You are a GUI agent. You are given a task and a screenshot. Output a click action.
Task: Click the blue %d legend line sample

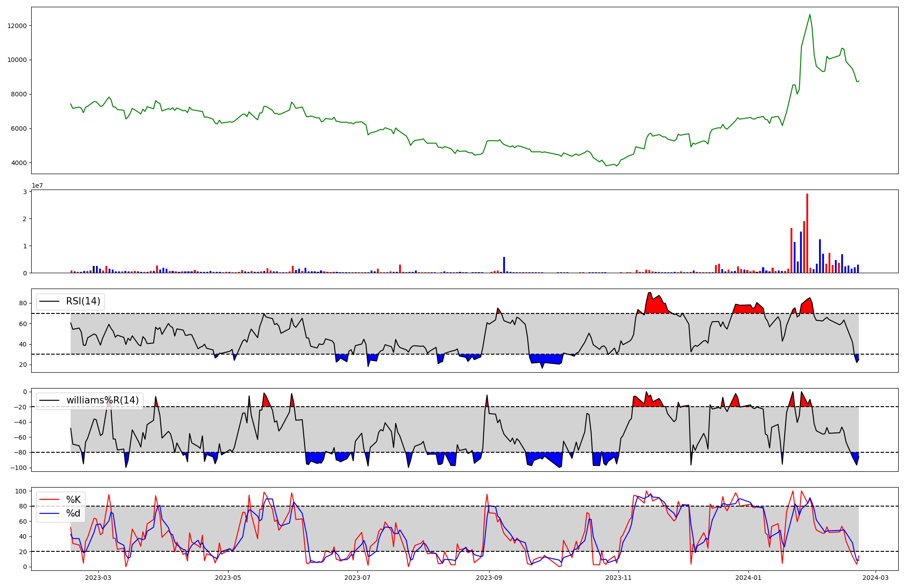pos(49,513)
